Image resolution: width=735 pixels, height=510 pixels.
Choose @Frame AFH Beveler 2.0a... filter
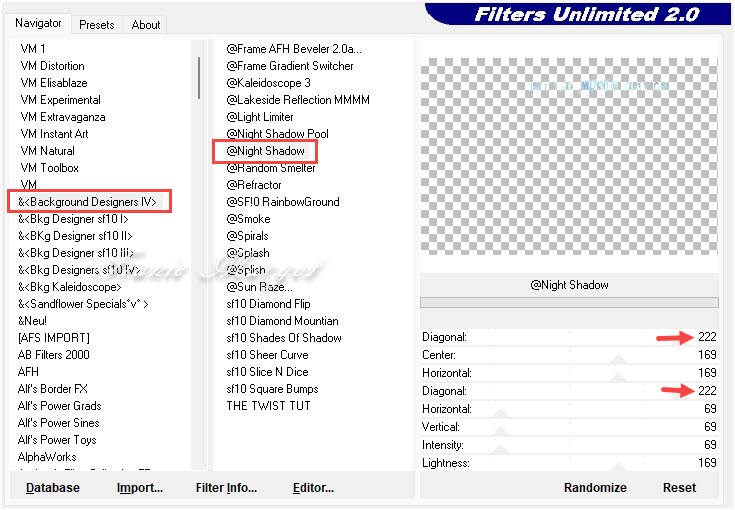point(294,49)
